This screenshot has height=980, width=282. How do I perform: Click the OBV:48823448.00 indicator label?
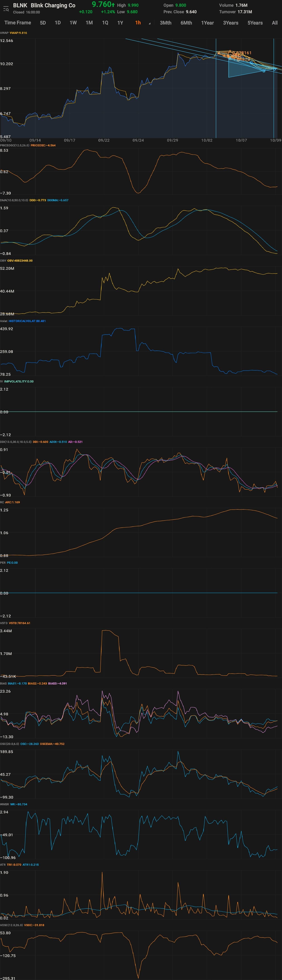(20, 261)
